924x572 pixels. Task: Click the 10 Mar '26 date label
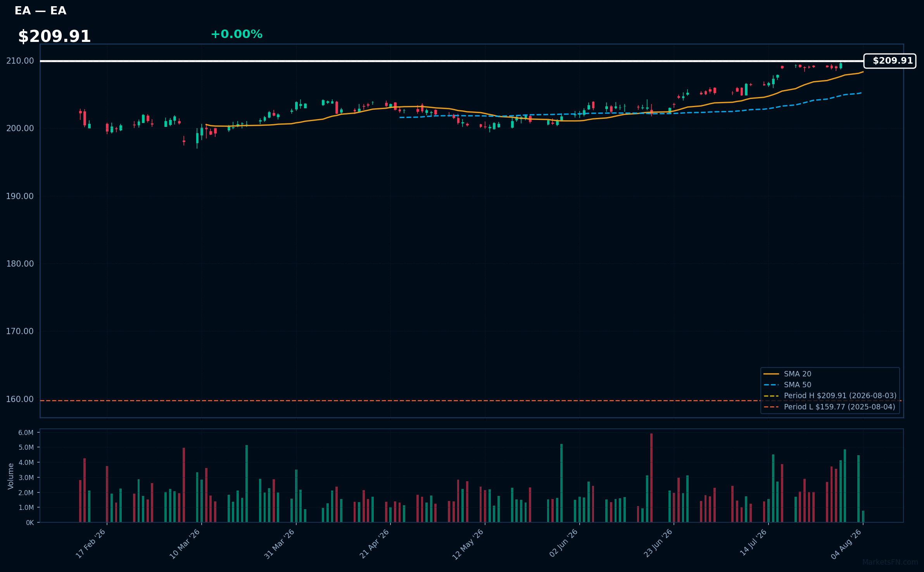(185, 544)
